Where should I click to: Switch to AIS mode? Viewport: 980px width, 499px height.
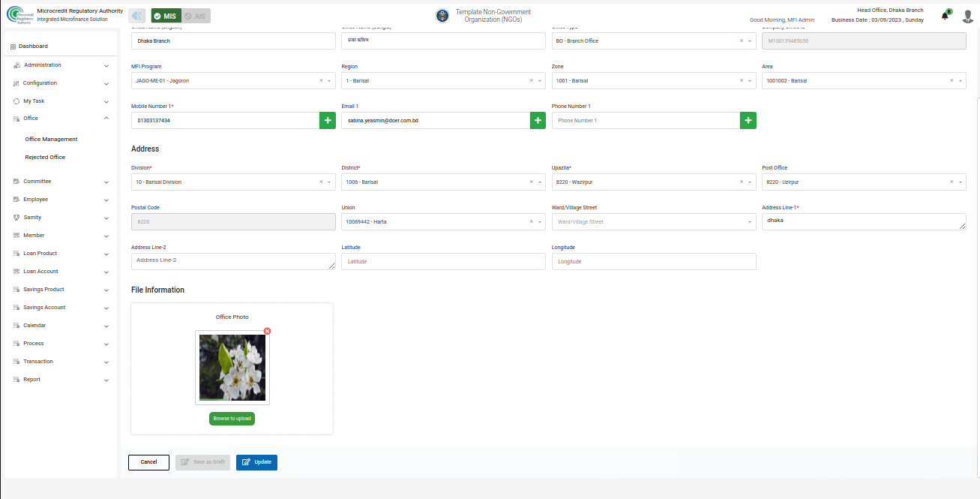[196, 16]
